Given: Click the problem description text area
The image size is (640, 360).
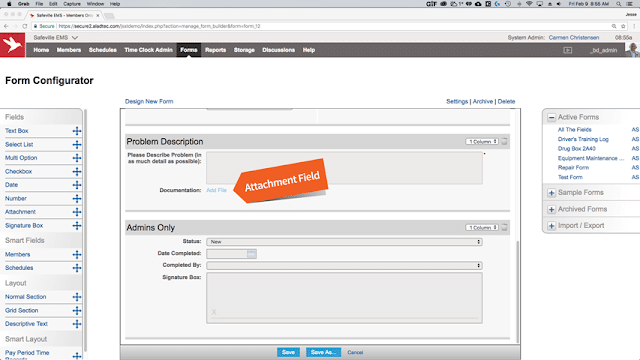Looking at the screenshot, I should 344,168.
